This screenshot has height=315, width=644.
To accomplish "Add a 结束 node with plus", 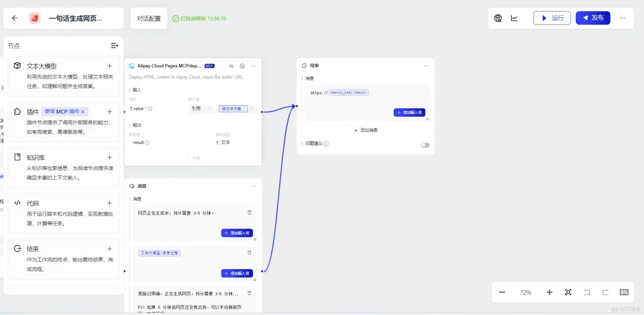I will pos(110,249).
